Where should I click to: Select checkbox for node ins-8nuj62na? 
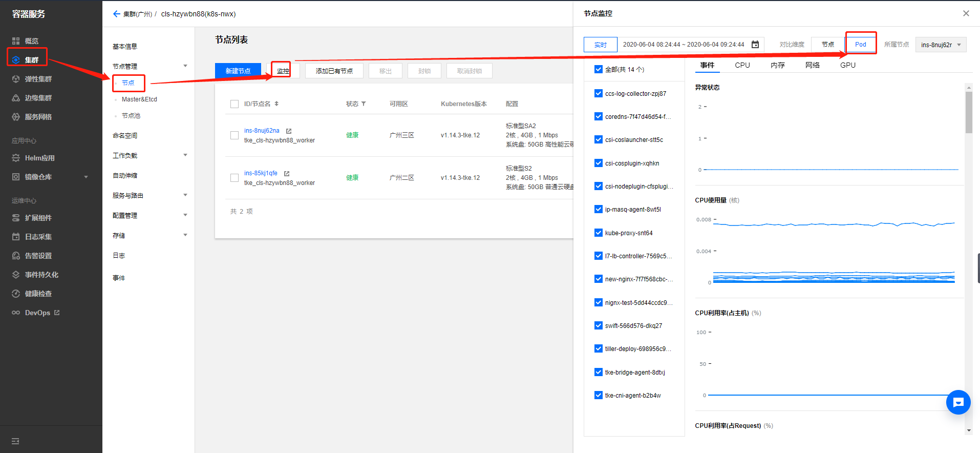[x=235, y=135]
